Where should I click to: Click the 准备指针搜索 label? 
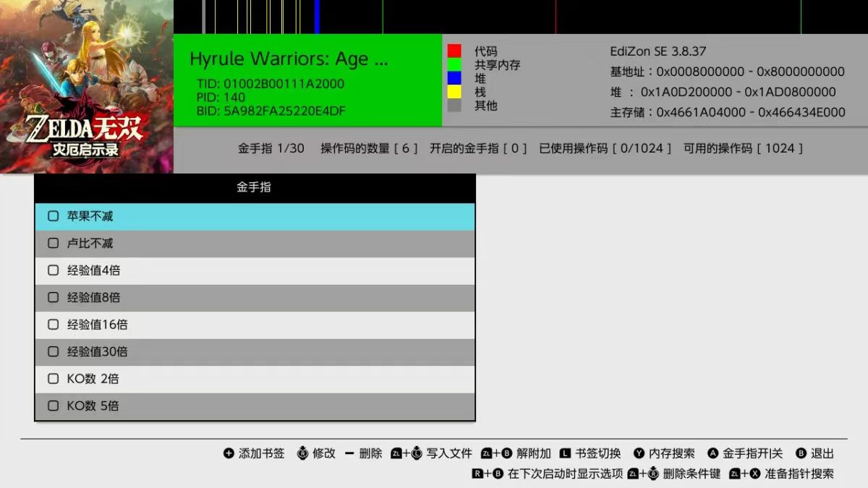click(x=799, y=474)
